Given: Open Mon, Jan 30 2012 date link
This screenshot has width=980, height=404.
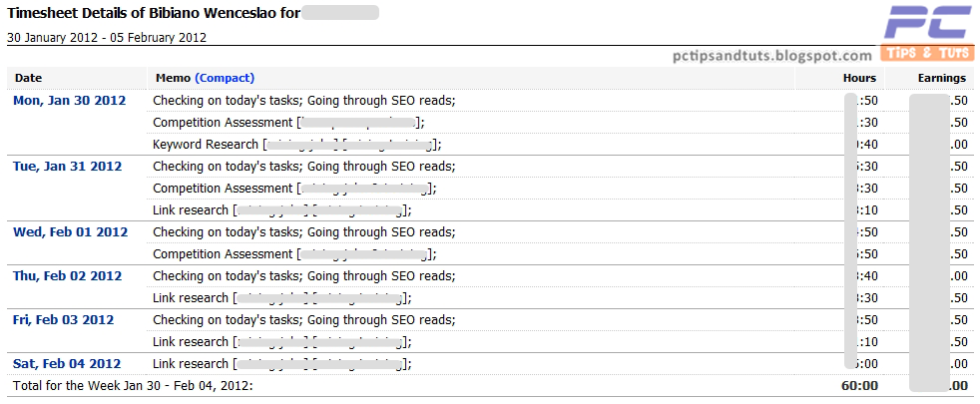Looking at the screenshot, I should tap(70, 101).
